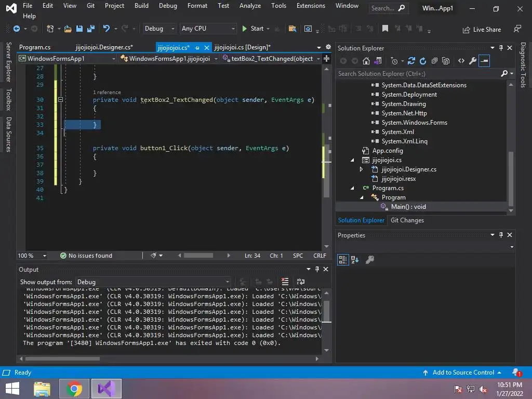Toggle auto-hide pin on the Output panel
532x399 pixels.
pos(317,269)
